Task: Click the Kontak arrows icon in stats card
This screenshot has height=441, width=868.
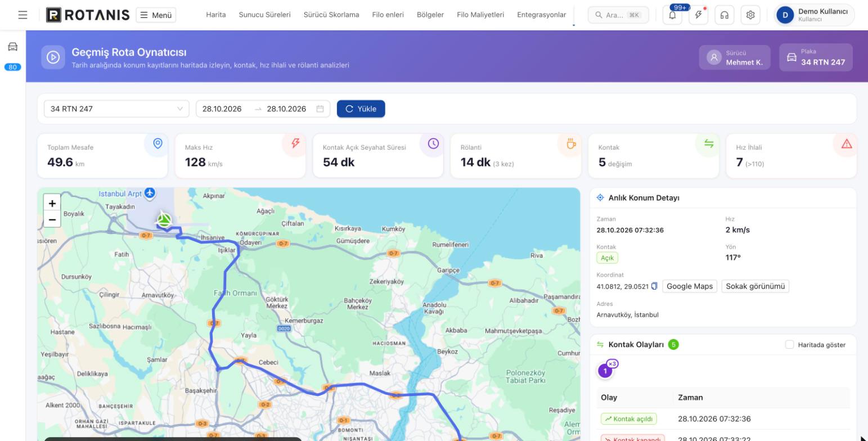Action: pyautogui.click(x=709, y=144)
